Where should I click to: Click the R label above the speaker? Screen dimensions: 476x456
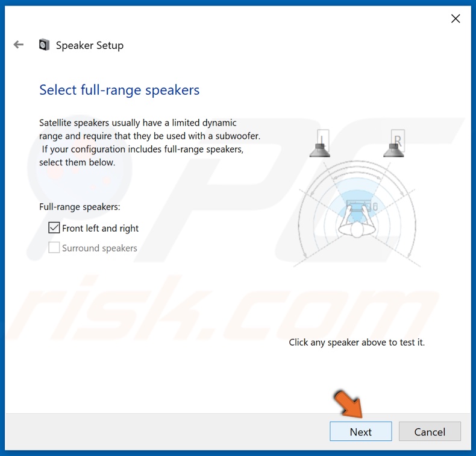tap(398, 139)
